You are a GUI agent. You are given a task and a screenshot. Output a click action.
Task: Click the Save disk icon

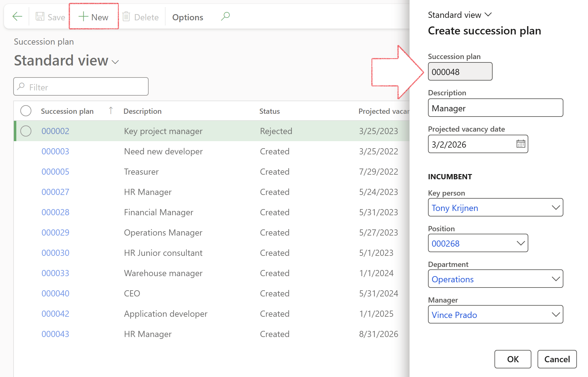(x=40, y=17)
